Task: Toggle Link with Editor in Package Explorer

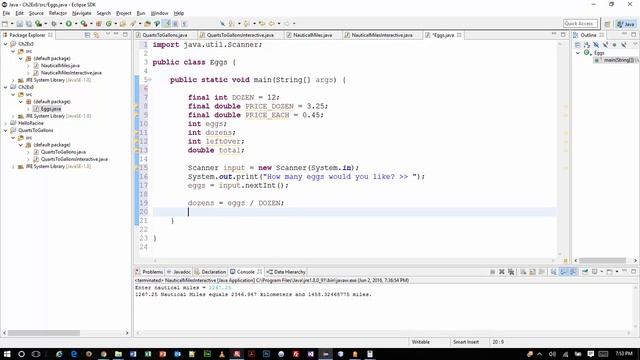Action: (96, 35)
